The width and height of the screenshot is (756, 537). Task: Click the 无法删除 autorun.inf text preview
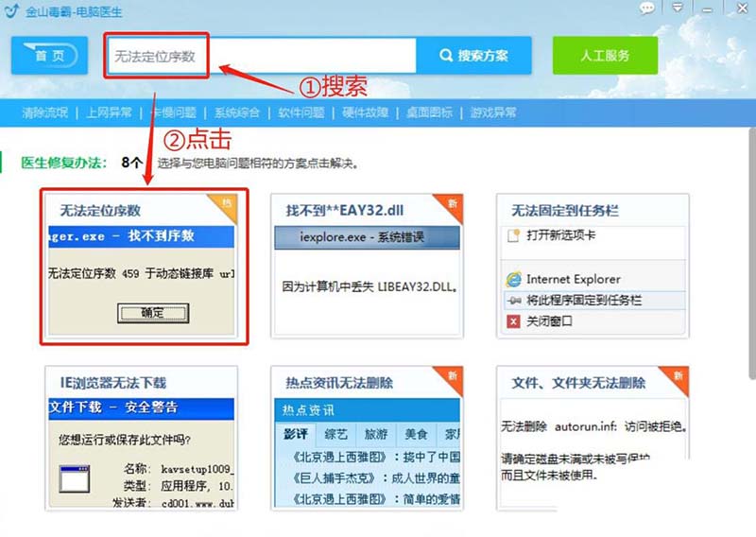click(x=594, y=426)
